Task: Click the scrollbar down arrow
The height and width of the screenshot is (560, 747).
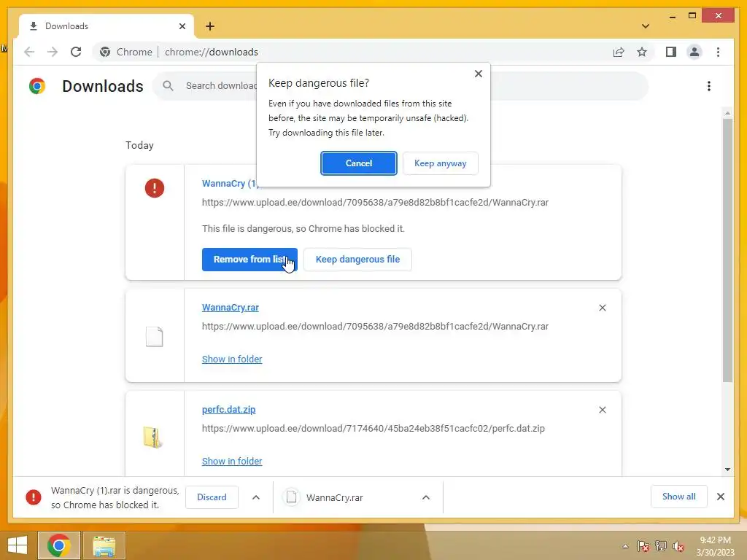Action: tap(727, 470)
